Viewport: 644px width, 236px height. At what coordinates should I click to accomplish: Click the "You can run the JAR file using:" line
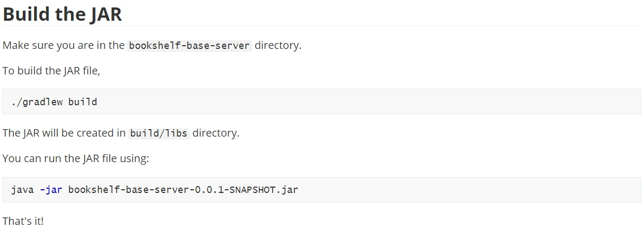(x=76, y=158)
